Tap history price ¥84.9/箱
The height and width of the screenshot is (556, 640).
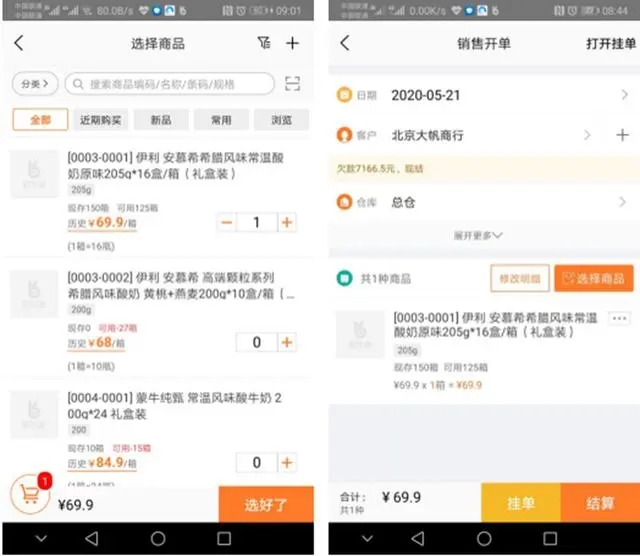(102, 463)
